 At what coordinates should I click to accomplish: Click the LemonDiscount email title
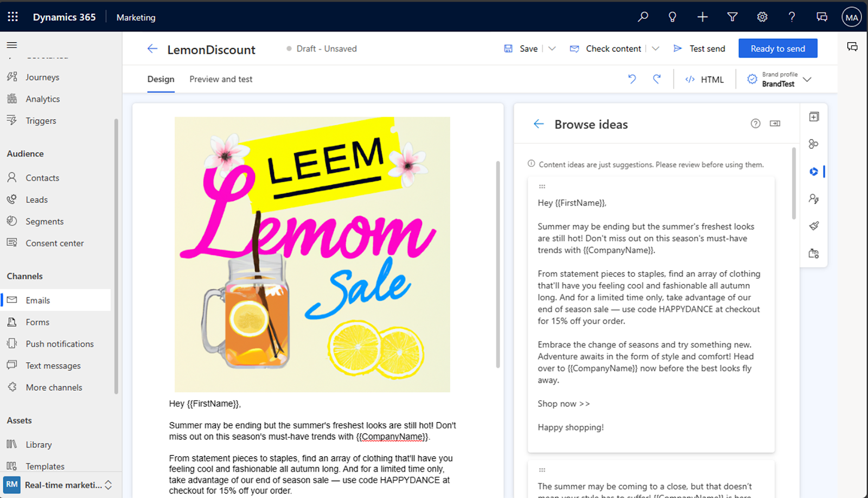pyautogui.click(x=212, y=49)
